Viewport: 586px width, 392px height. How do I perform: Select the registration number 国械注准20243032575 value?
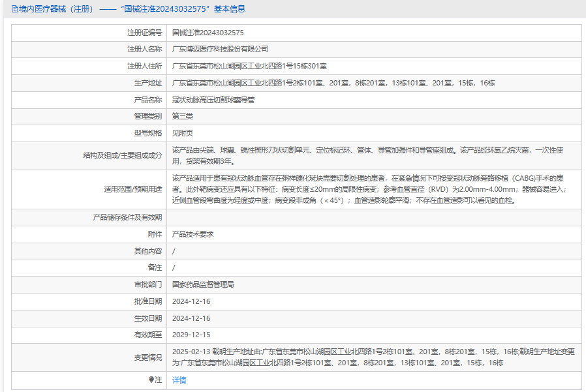pos(208,33)
